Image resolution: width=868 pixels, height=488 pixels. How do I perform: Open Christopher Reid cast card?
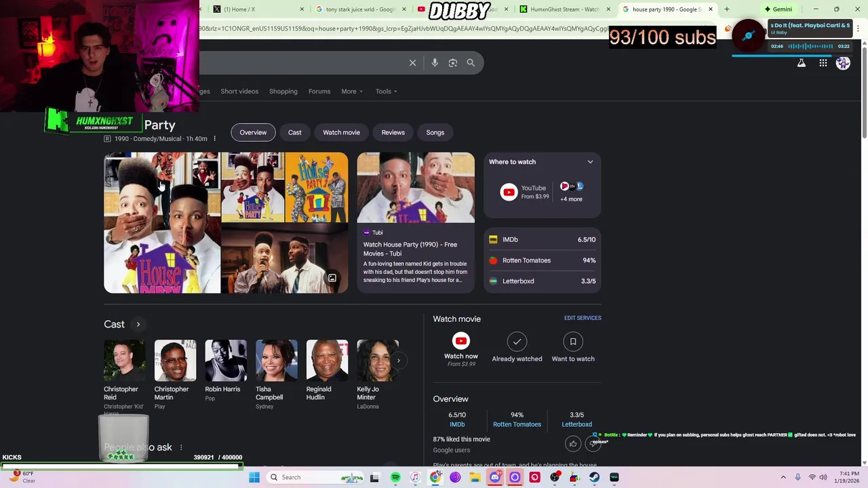(x=125, y=376)
